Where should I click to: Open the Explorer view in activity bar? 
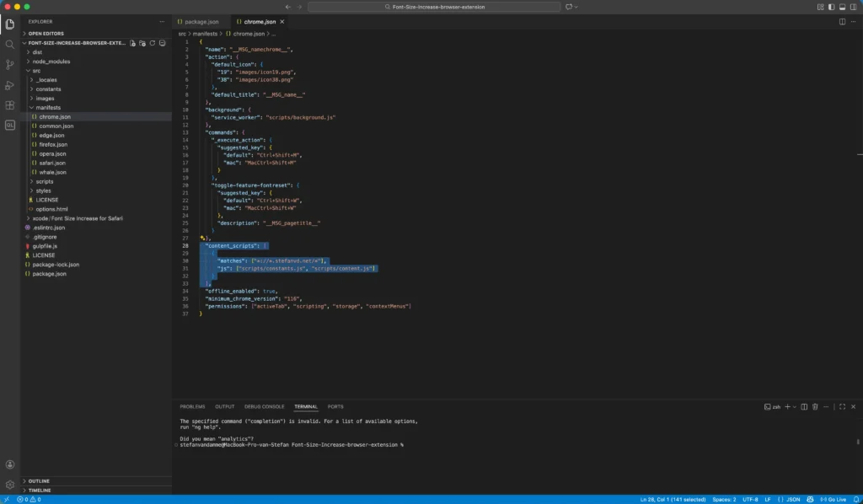(x=10, y=24)
